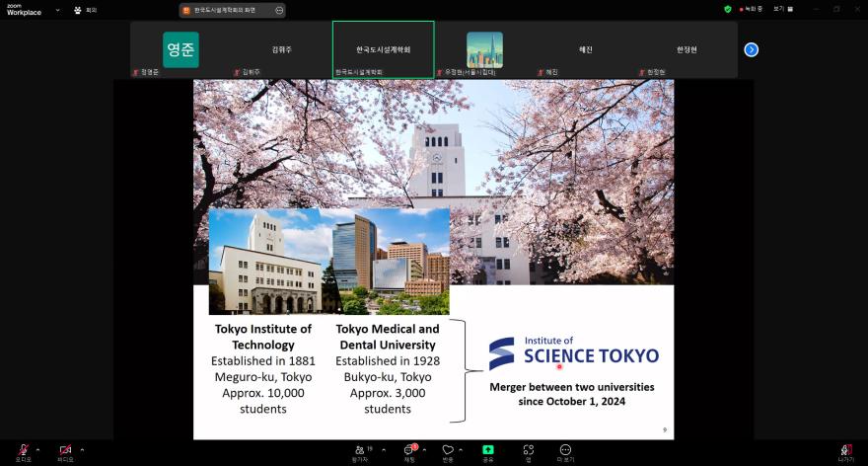Image resolution: width=868 pixels, height=466 pixels.
Task: Unmute the audio microphone button
Action: tap(24, 450)
